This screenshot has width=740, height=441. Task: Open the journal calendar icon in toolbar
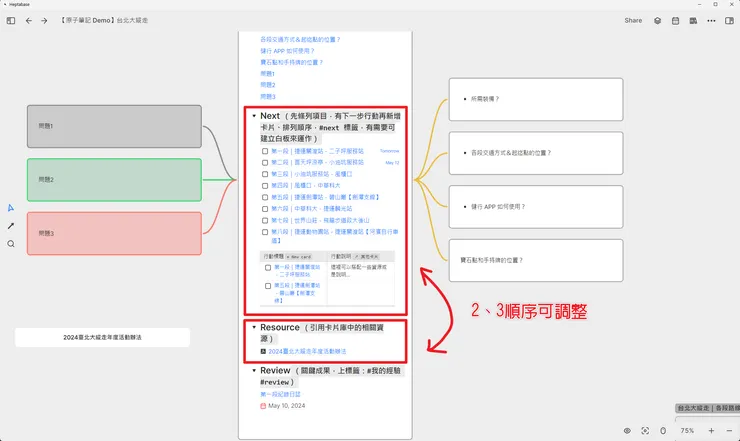point(675,21)
